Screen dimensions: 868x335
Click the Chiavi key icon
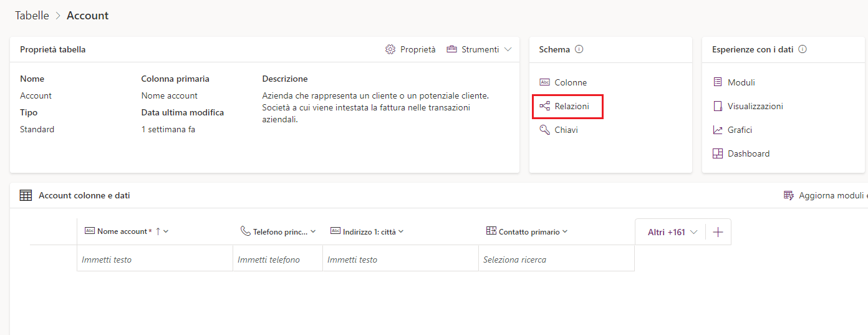pos(544,130)
